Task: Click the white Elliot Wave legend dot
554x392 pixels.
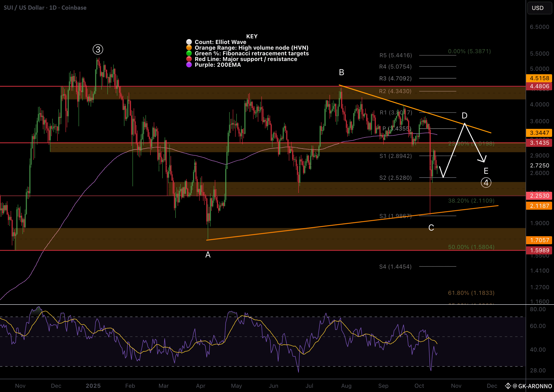Action: [189, 42]
